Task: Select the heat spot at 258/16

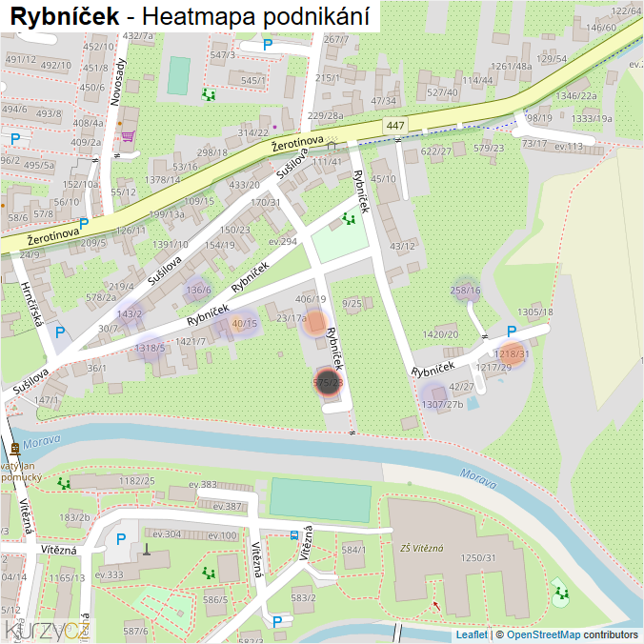Action: tap(465, 290)
